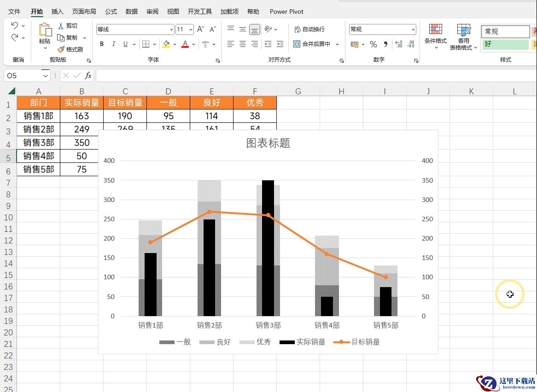
Task: Switch to the Data (数据) tab
Action: 132,12
